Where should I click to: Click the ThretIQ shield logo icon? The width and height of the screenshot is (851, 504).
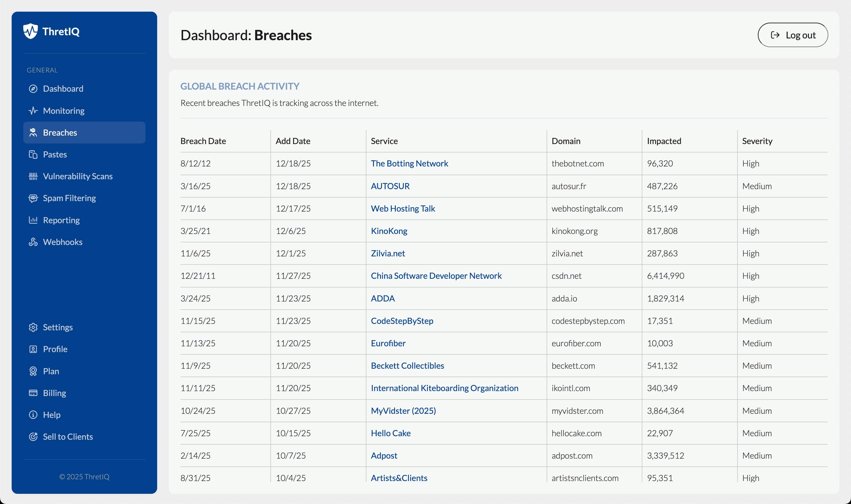point(30,31)
